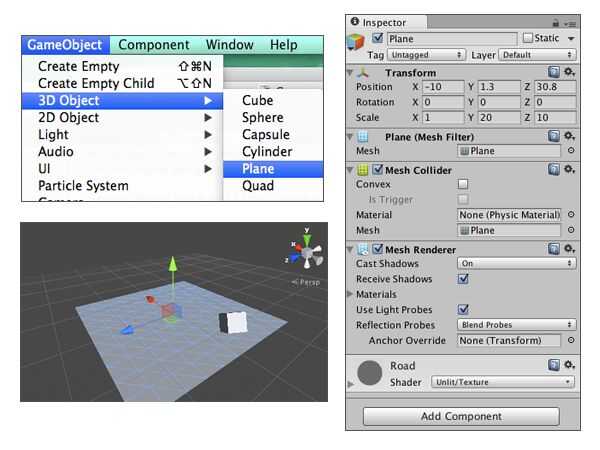600x450 pixels.
Task: Click the blue Z-axis move arrow
Action: pyautogui.click(x=127, y=329)
